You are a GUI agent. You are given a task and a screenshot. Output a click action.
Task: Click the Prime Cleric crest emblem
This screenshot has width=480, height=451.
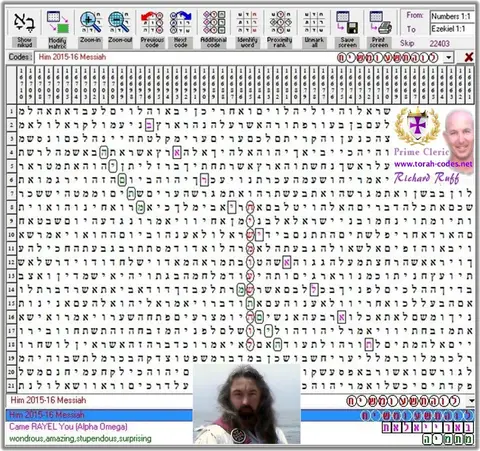pyautogui.click(x=417, y=126)
